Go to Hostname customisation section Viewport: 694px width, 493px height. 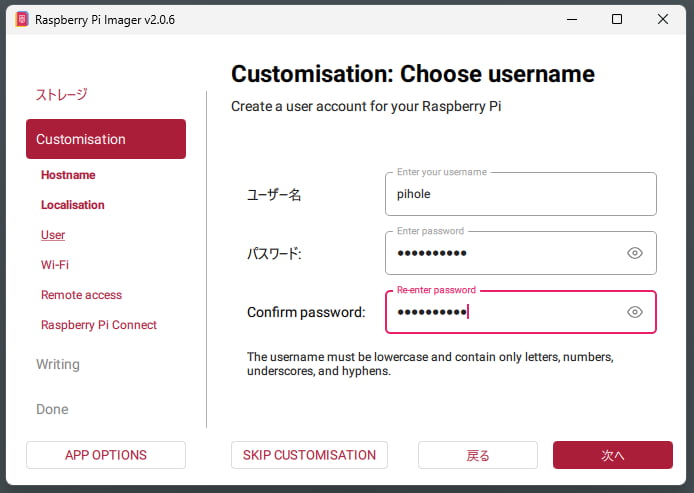(x=68, y=175)
